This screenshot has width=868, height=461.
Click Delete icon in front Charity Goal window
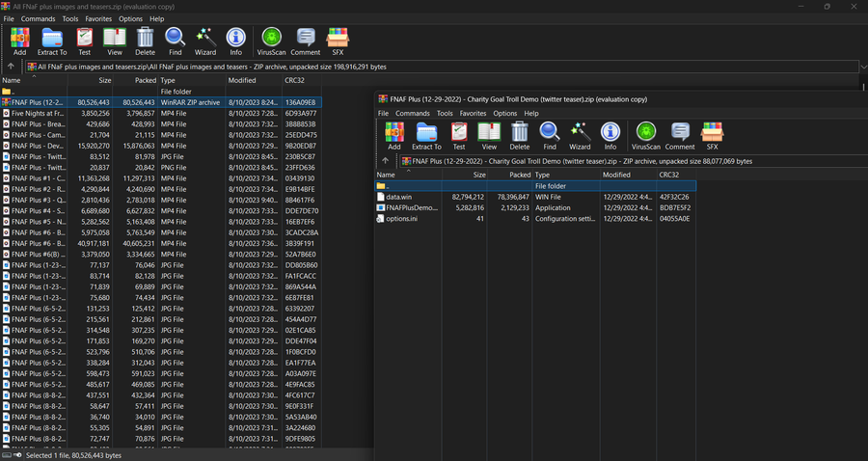coord(519,136)
